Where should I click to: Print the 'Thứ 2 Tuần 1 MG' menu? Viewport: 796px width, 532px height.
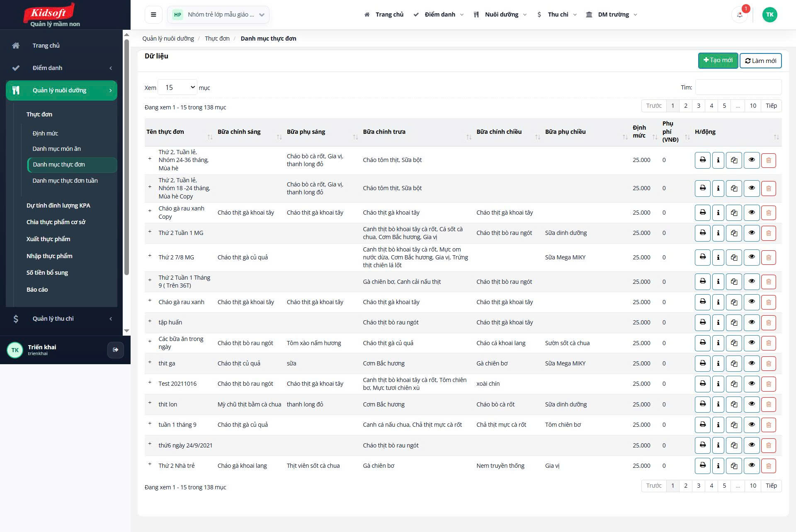[702, 233]
